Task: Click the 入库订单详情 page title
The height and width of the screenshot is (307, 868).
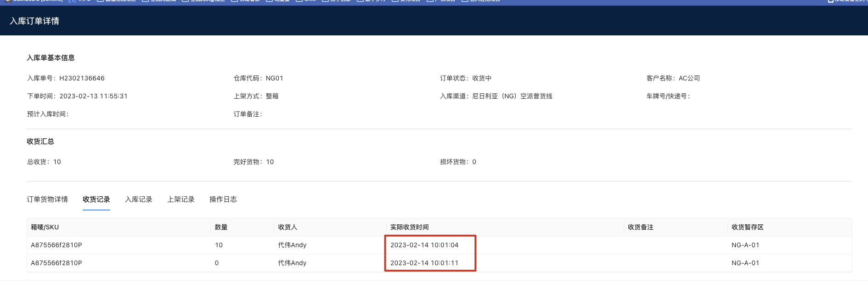Action: [34, 21]
